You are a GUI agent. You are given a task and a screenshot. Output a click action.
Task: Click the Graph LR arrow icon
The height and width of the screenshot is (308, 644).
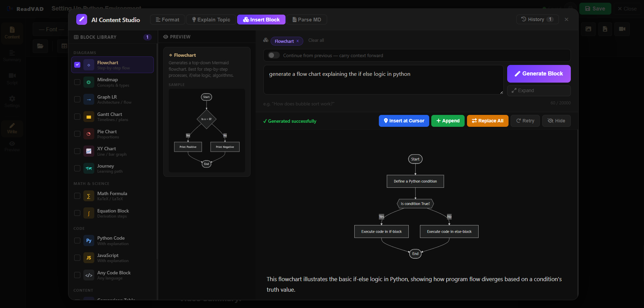point(89,99)
